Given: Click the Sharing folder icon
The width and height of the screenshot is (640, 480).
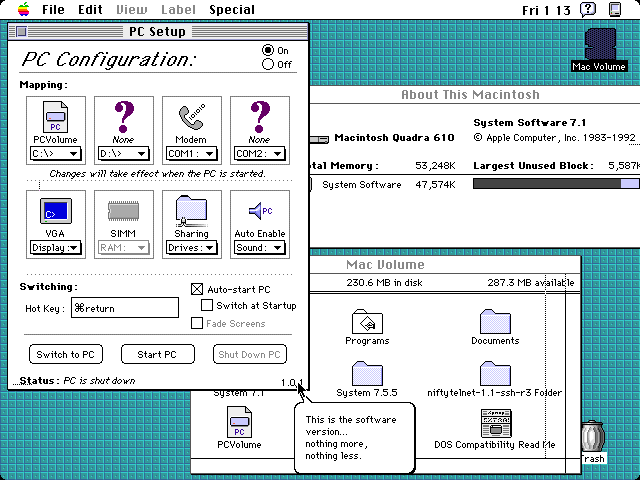Looking at the screenshot, I should (x=191, y=211).
